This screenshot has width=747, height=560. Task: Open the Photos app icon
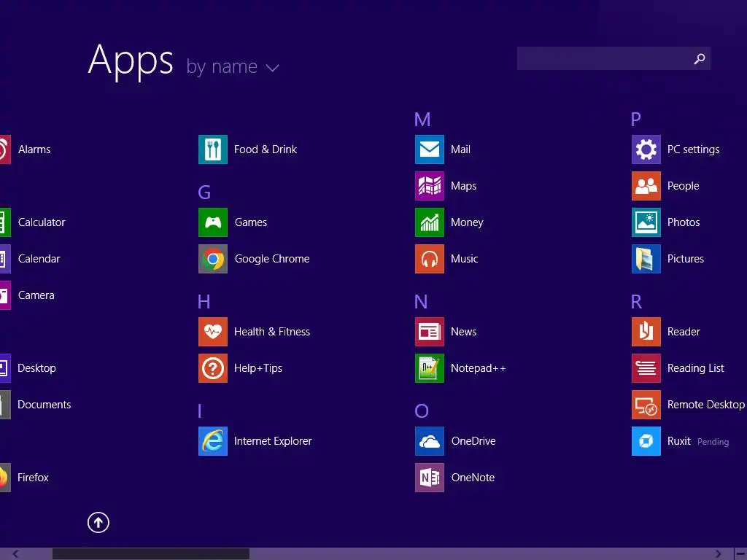[x=646, y=222]
